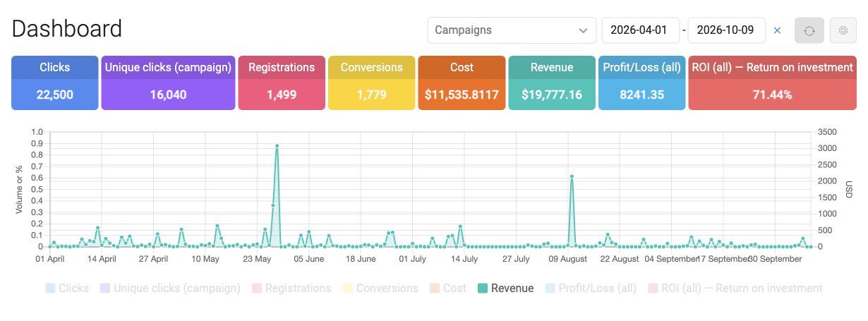Open the Campaigns dropdown selector
Screen dimensions: 868x321
[512, 30]
